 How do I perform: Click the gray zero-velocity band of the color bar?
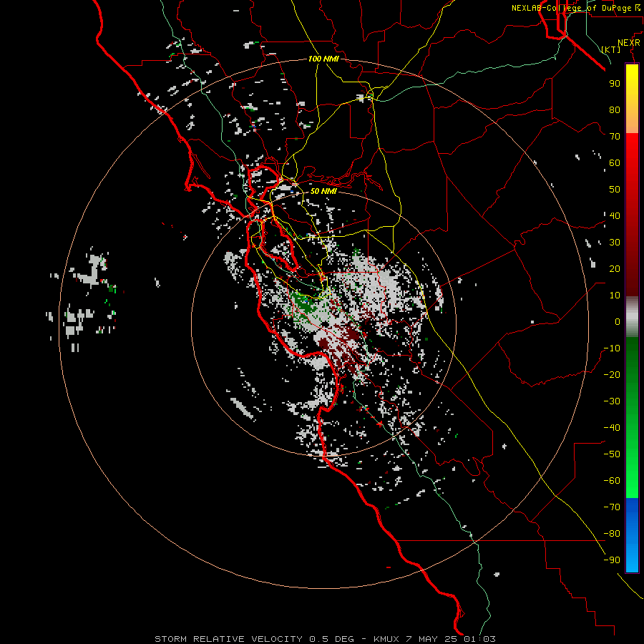[x=632, y=317]
